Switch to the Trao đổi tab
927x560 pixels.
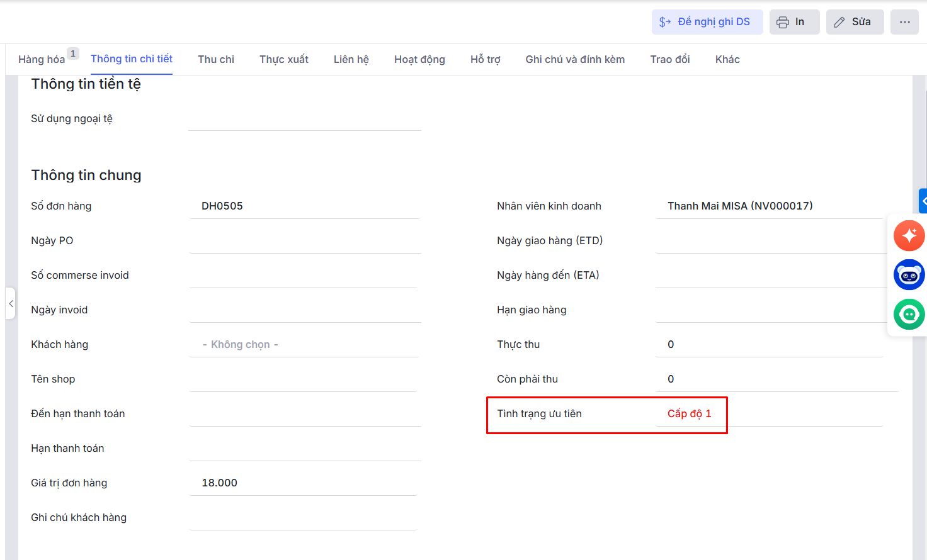click(669, 59)
